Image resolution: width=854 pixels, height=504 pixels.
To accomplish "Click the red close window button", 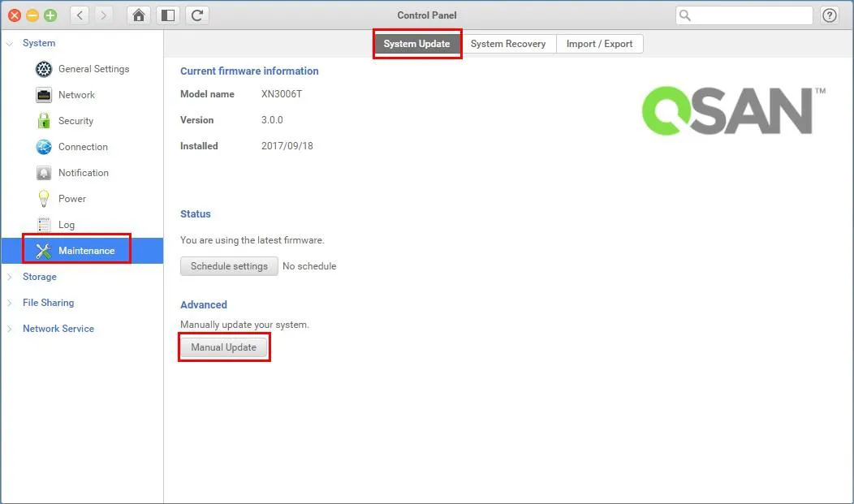I will point(15,15).
